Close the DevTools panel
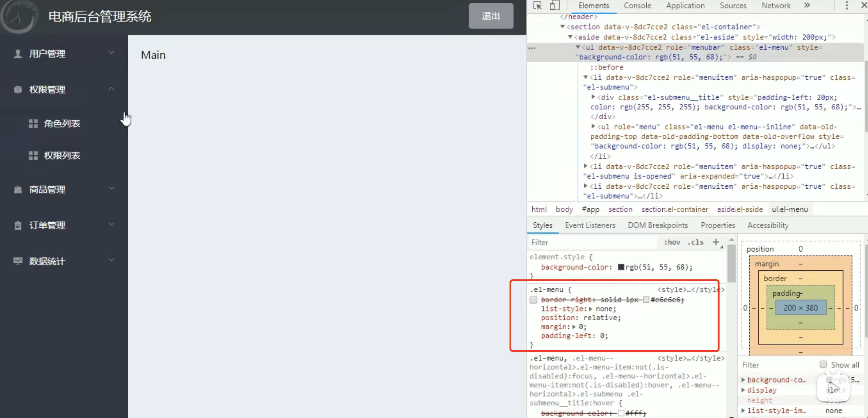 [864, 5]
